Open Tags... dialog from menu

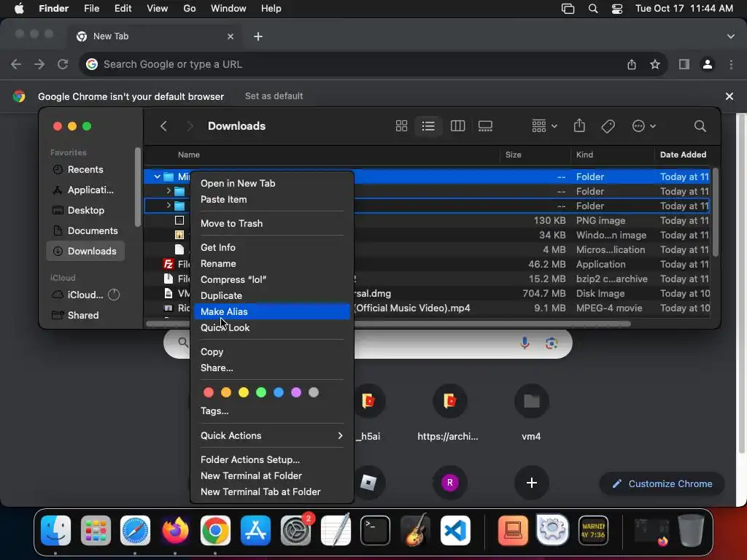point(271,411)
